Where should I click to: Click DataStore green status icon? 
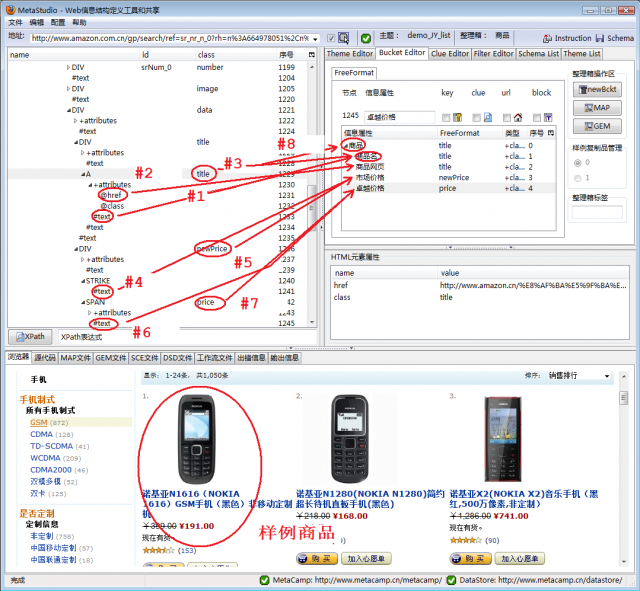(x=451, y=580)
